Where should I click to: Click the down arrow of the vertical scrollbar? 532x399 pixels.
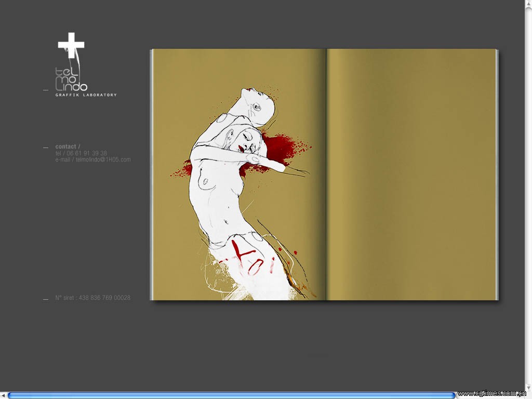coord(528,387)
